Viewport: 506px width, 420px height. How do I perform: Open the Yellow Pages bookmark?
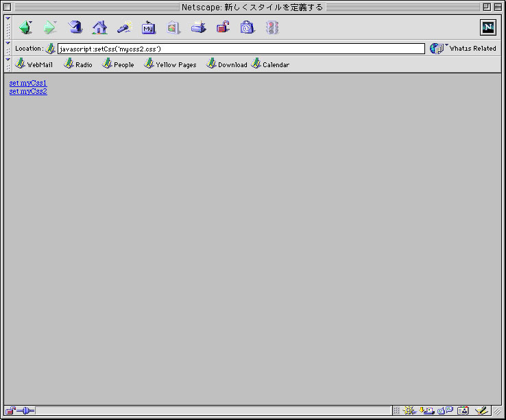[170, 64]
